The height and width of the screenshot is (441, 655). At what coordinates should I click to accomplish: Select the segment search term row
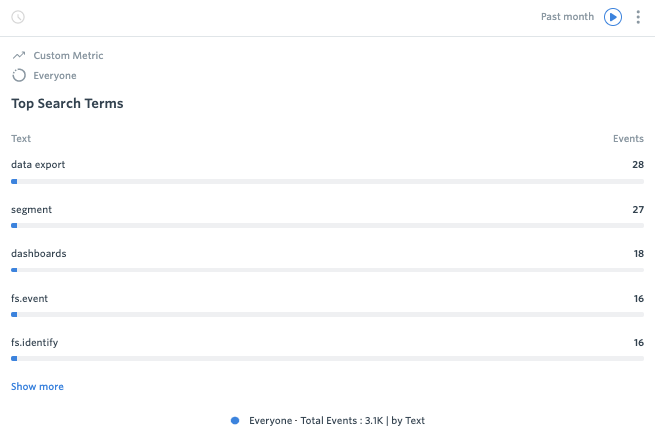pyautogui.click(x=328, y=216)
